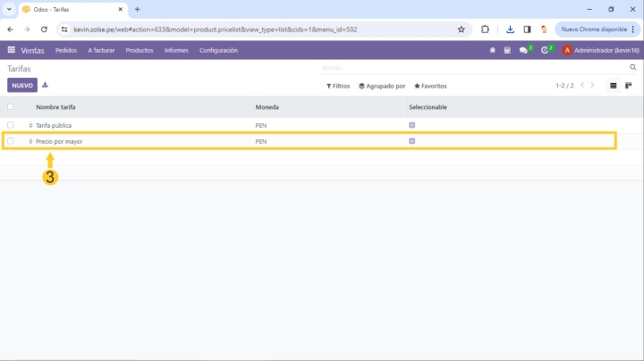Check the Precio por mayor row checkbox
Viewport: 644px width, 361px height.
[11, 141]
